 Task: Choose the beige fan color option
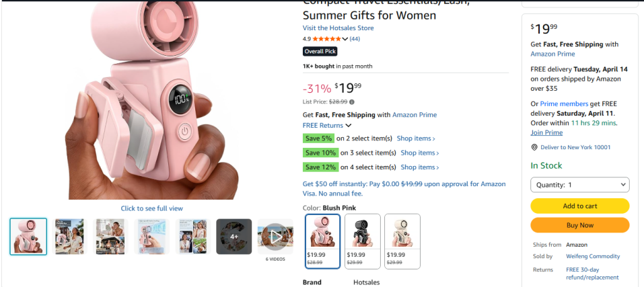point(402,241)
